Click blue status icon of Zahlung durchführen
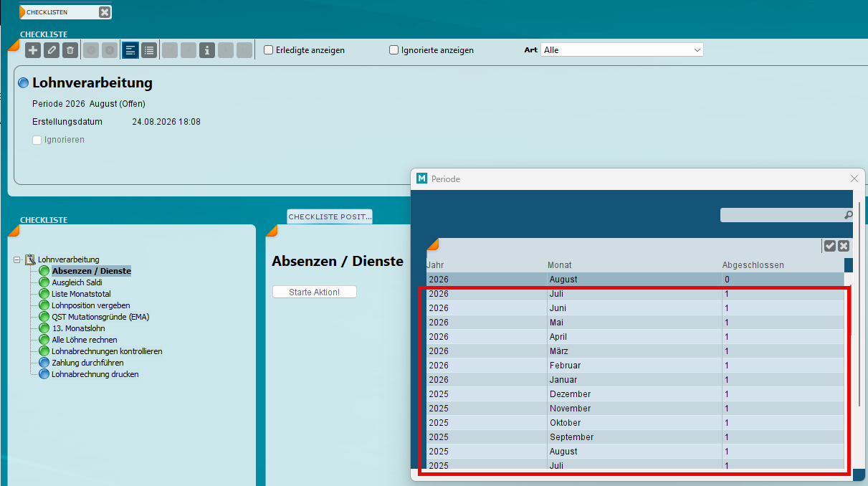This screenshot has height=486, width=868. (x=44, y=363)
